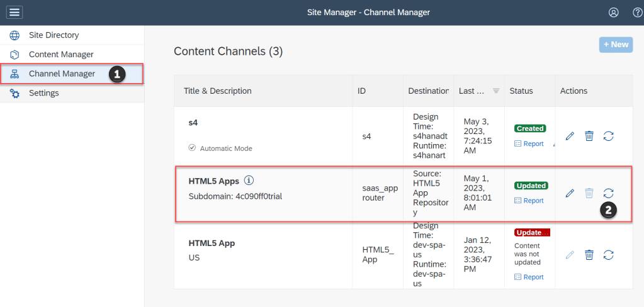Select Channel Manager in sidebar
644x307 pixels.
tap(62, 74)
